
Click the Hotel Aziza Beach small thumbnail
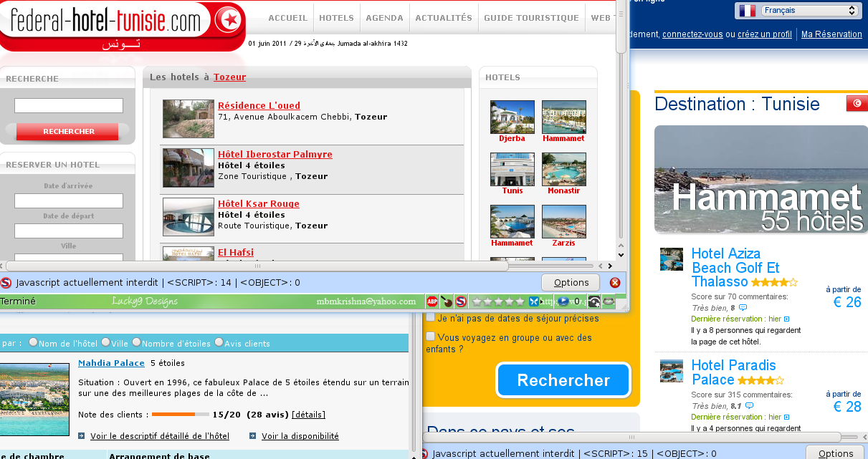(x=672, y=259)
